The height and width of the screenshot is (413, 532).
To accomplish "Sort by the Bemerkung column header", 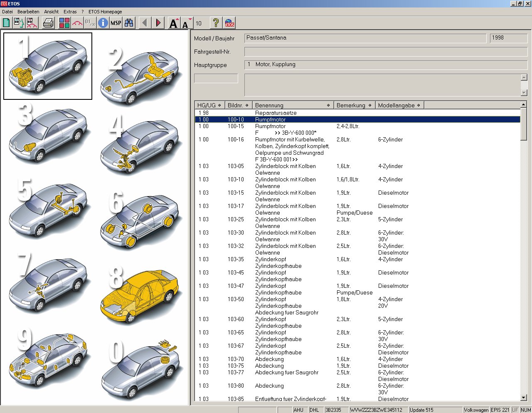I will [354, 105].
